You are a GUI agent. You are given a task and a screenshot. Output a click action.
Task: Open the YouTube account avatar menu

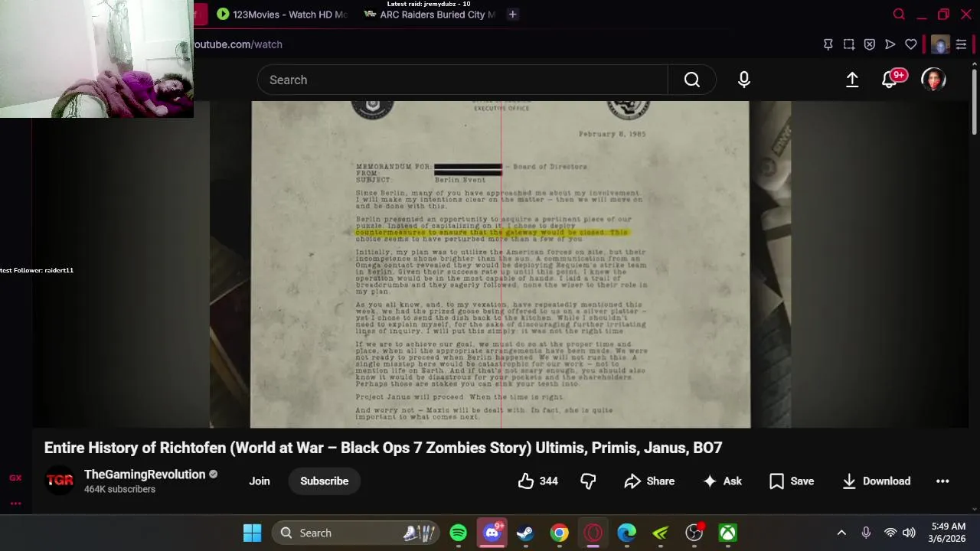click(933, 80)
